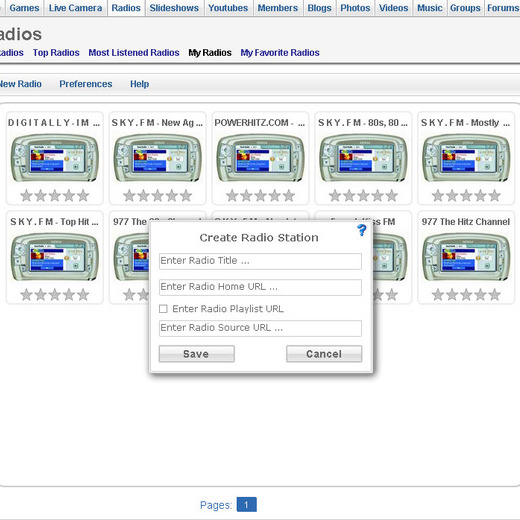Open the DIGITALLY-IM radio thumbnail

[55, 158]
